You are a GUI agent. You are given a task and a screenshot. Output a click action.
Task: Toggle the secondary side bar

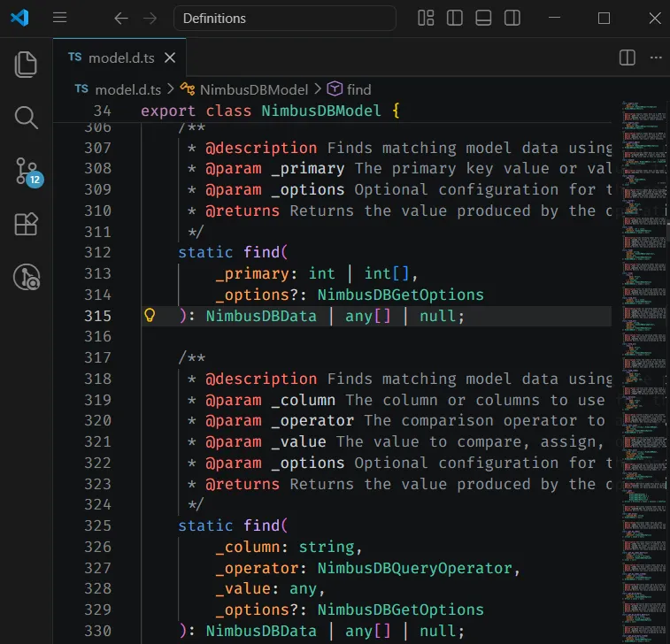pyautogui.click(x=512, y=18)
